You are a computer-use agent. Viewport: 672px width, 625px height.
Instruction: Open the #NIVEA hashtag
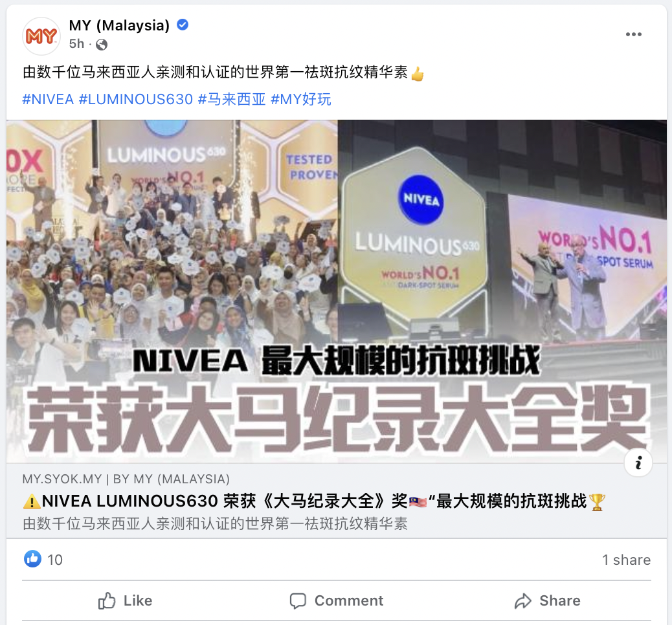point(48,100)
